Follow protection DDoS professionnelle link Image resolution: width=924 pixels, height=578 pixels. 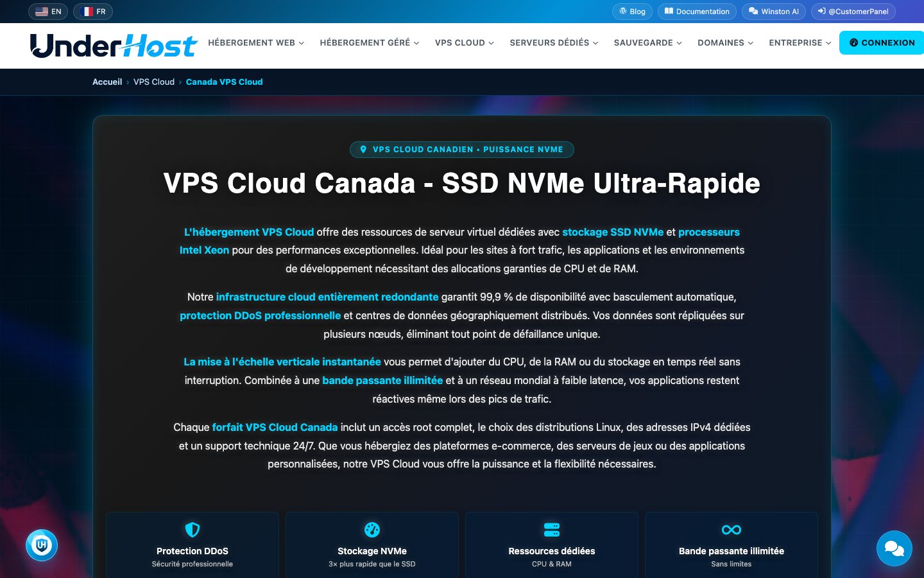(x=260, y=316)
